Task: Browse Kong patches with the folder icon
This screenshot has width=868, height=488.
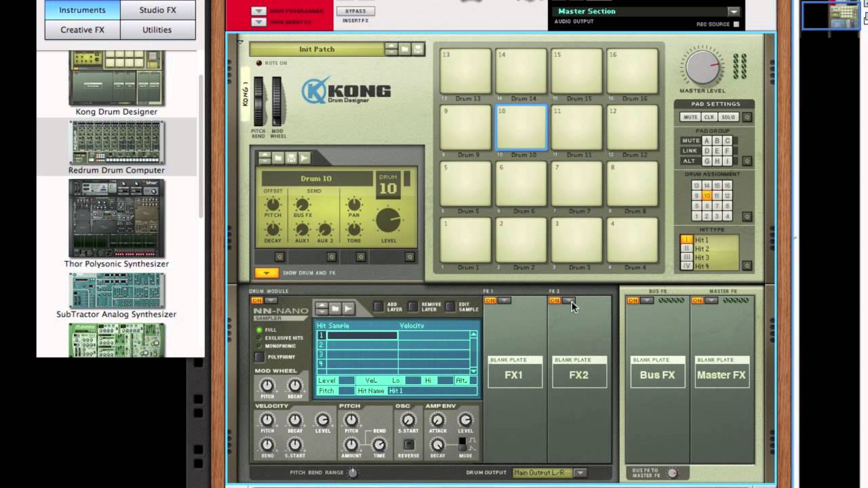Action: pyautogui.click(x=405, y=49)
